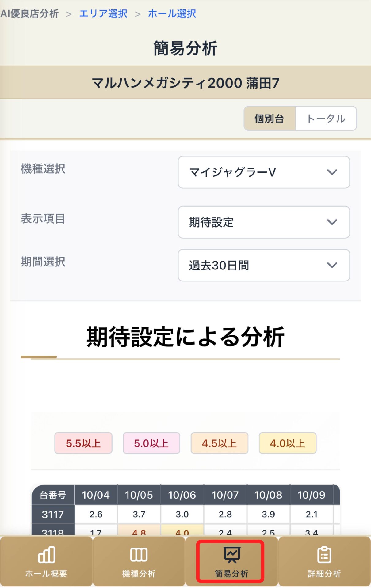Open the ホール概要 tab label
The height and width of the screenshot is (588, 371).
tap(46, 574)
